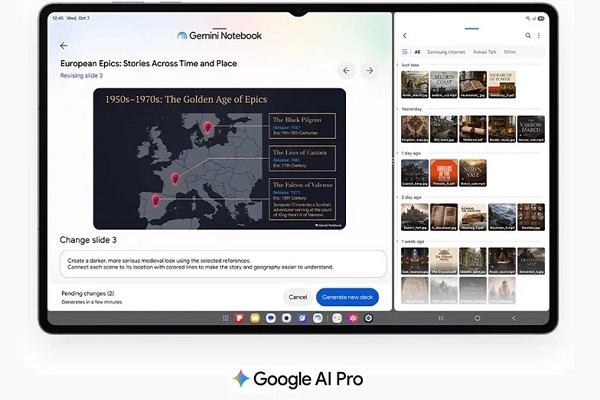This screenshot has height=400, width=600.
Task: Click Generate new deck button
Action: pos(347,297)
